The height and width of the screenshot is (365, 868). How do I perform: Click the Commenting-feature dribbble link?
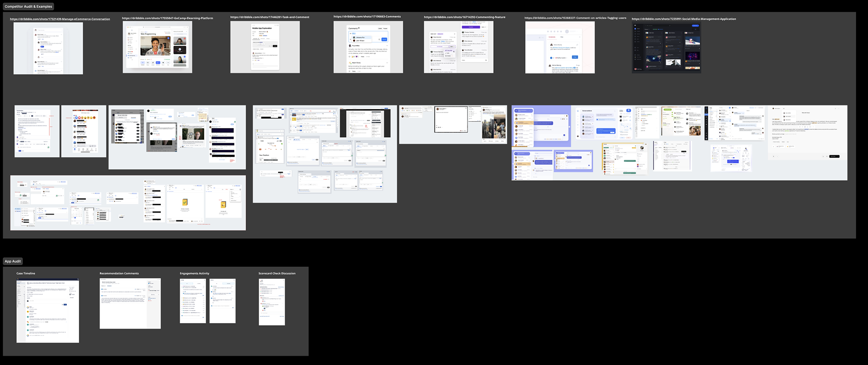click(464, 17)
